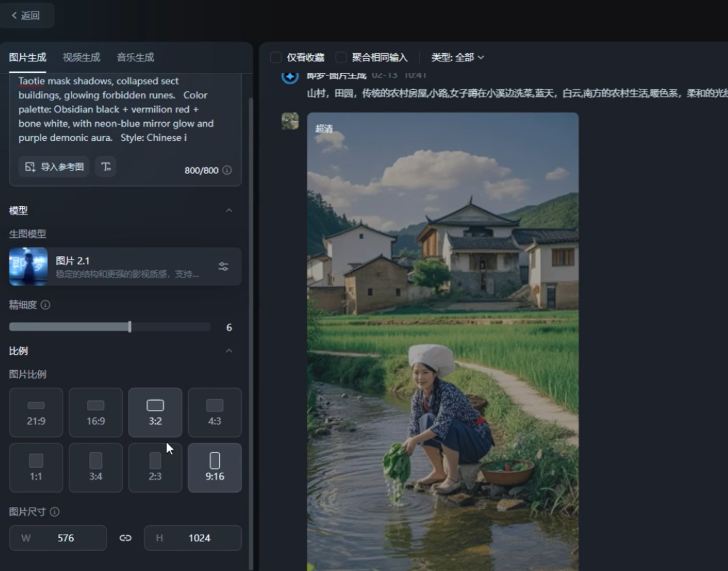Click the 超清 badge on the image

click(x=324, y=129)
